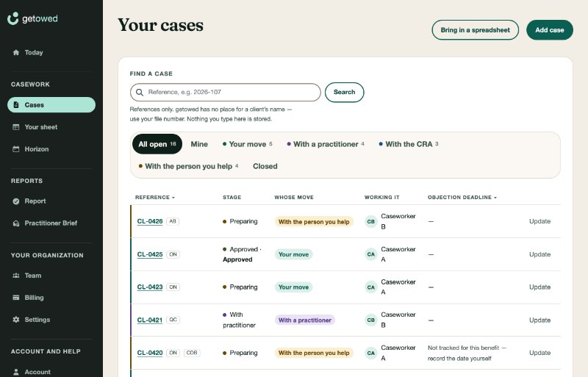This screenshot has height=377, width=588.
Task: Click Update for case CL-0425
Action: pyautogui.click(x=539, y=254)
